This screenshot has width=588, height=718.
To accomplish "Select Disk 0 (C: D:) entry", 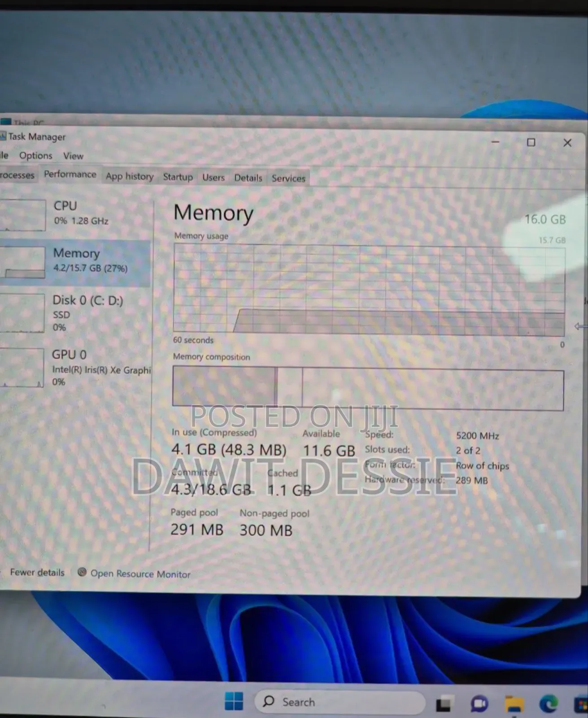I will [x=75, y=313].
